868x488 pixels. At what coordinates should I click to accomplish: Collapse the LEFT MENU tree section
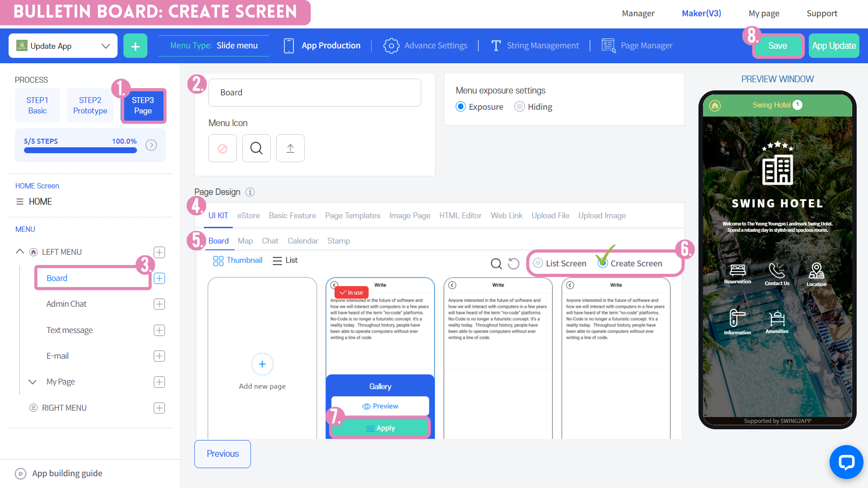click(20, 252)
